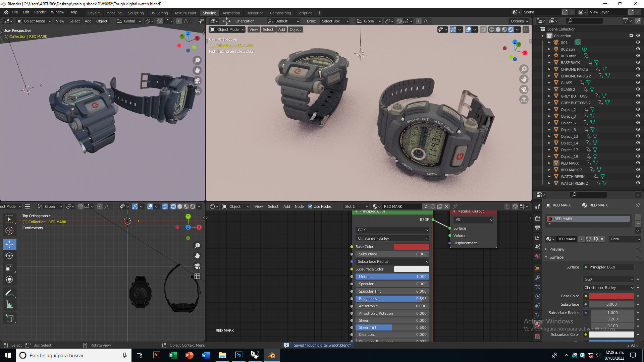Click View button in rendered viewport header
Viewport: 644px width, 362px height.
click(x=254, y=29)
